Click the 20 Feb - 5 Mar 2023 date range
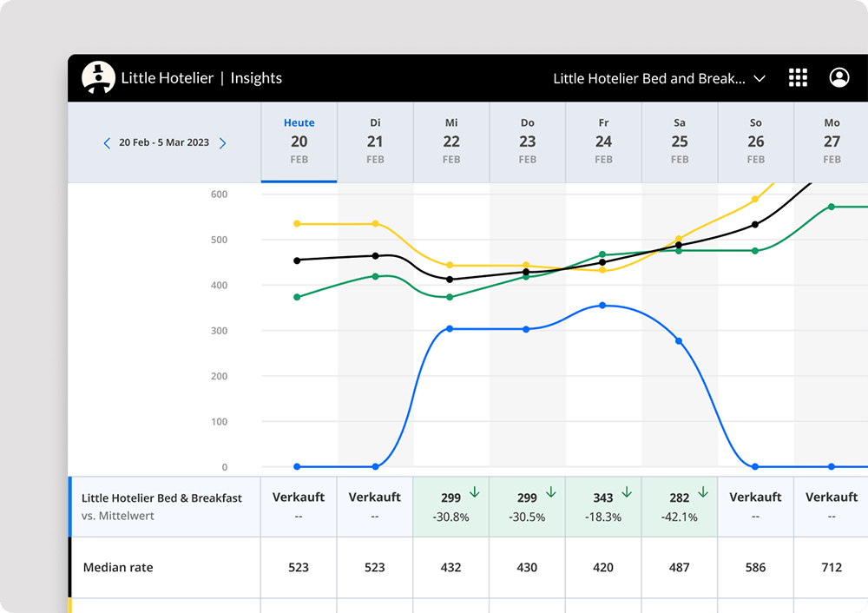 click(x=164, y=142)
